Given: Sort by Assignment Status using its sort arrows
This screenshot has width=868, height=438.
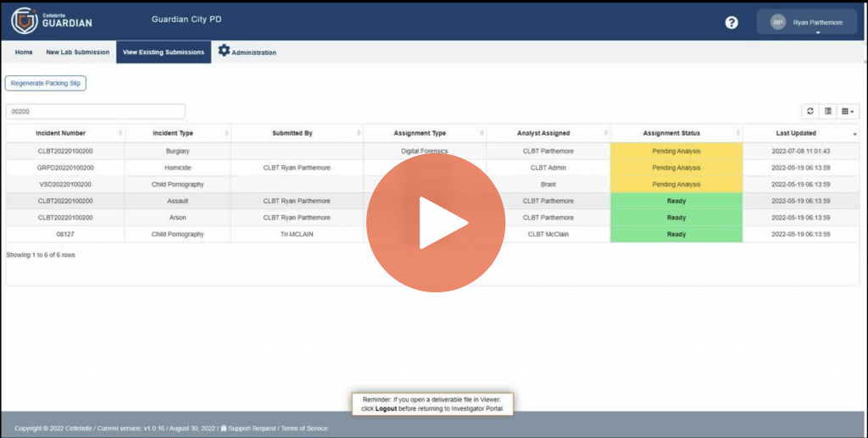Looking at the screenshot, I should (738, 133).
